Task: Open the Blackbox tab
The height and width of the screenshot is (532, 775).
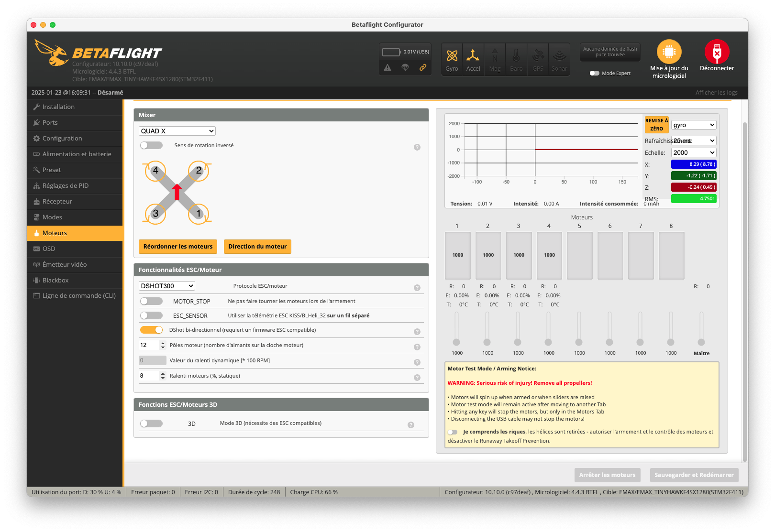Action: coord(75,281)
